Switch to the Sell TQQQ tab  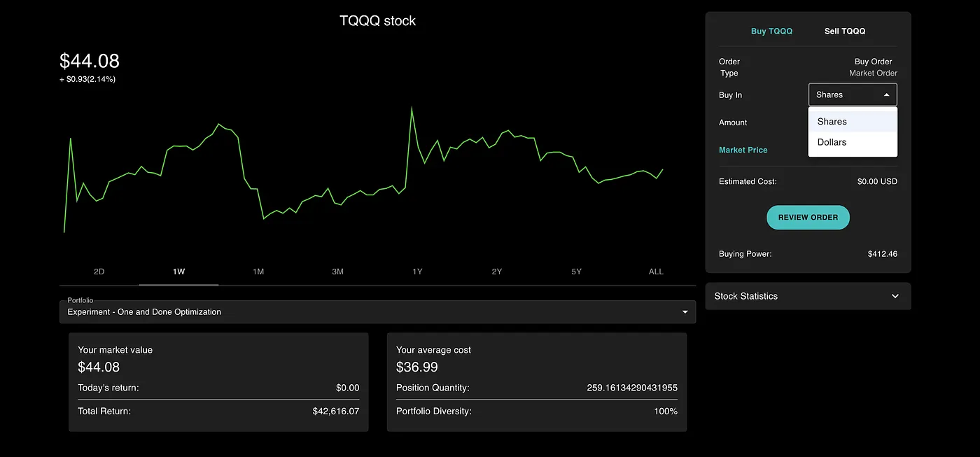[x=845, y=31]
